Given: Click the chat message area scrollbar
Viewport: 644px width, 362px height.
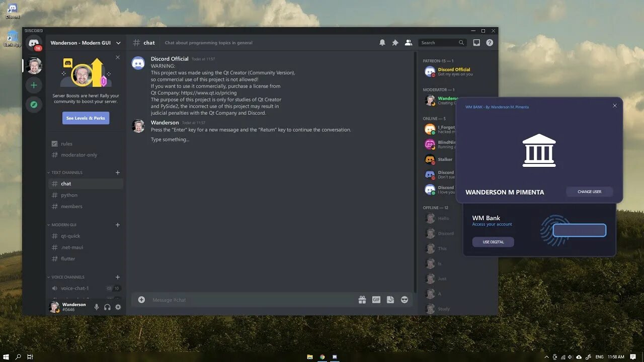Looking at the screenshot, I should pos(415,171).
